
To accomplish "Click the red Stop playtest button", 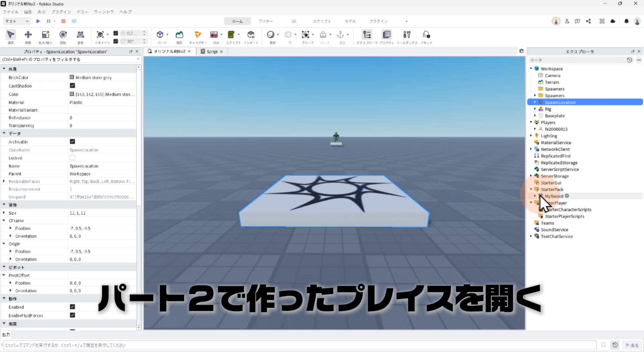I will (63, 21).
